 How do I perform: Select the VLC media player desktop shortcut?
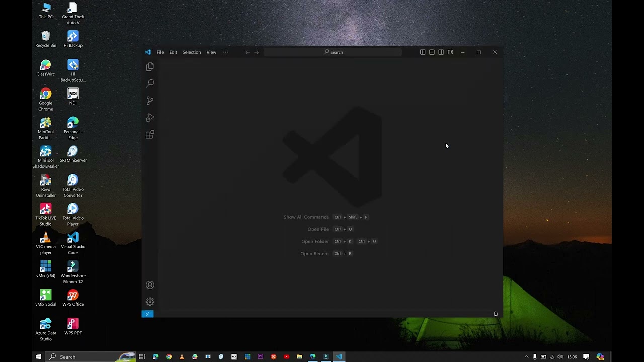click(46, 243)
